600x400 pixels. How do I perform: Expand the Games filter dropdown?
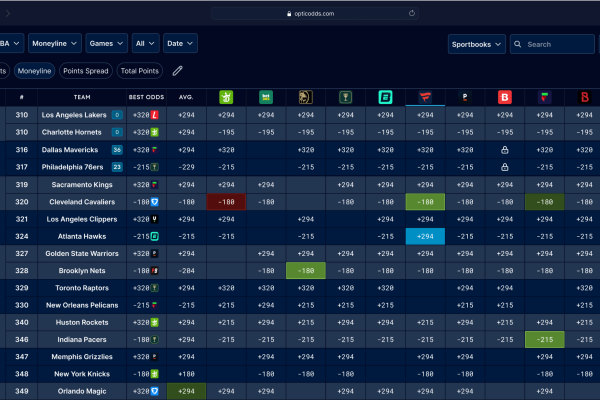click(106, 44)
